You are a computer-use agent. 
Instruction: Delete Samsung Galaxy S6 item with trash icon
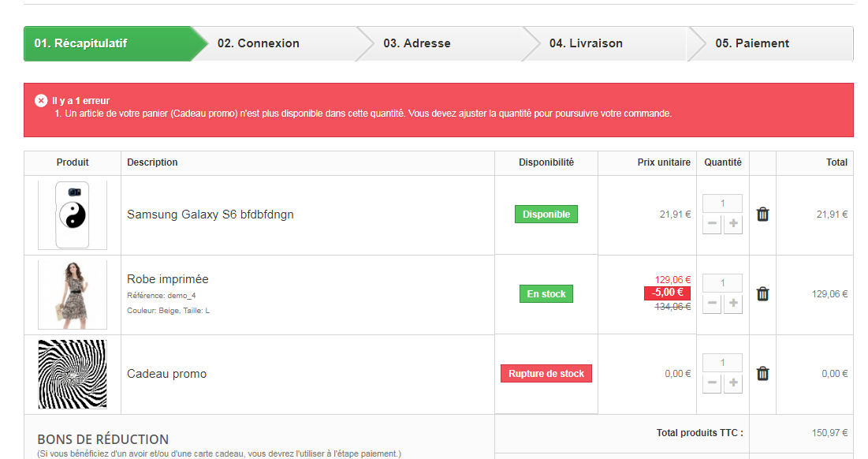762,215
